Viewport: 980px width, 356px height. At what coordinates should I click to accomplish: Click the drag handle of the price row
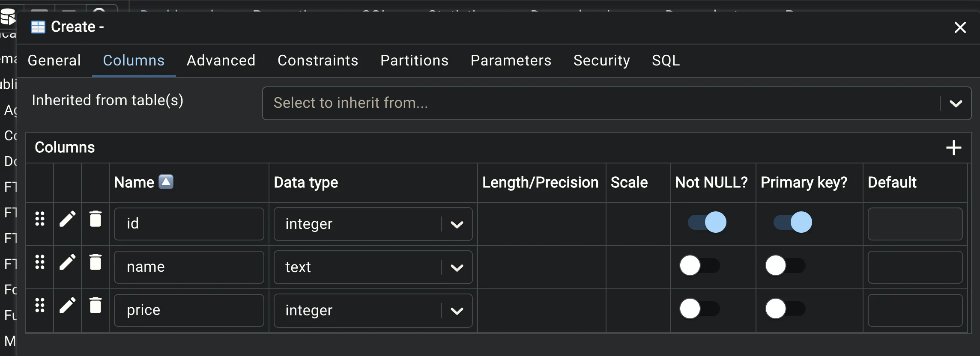click(x=40, y=305)
